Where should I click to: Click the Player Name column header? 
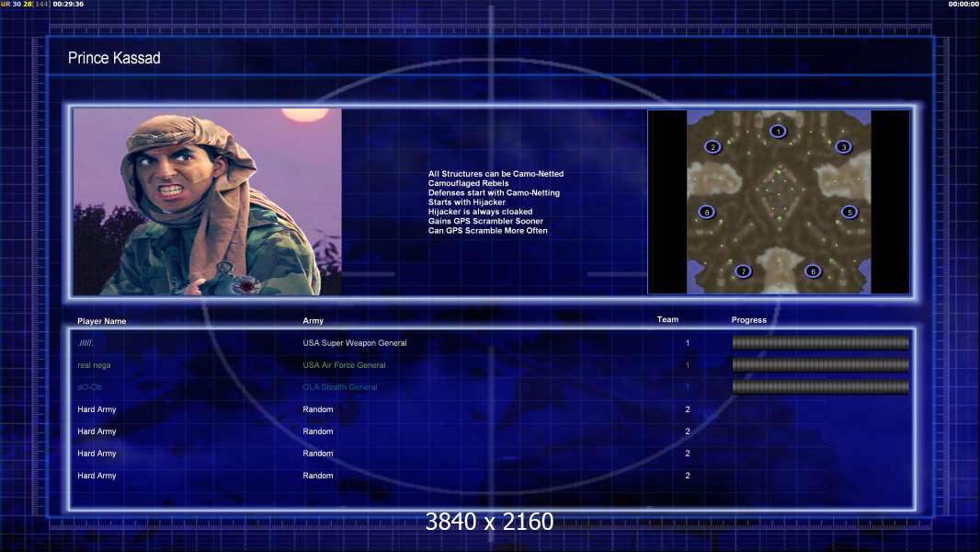pyautogui.click(x=102, y=321)
